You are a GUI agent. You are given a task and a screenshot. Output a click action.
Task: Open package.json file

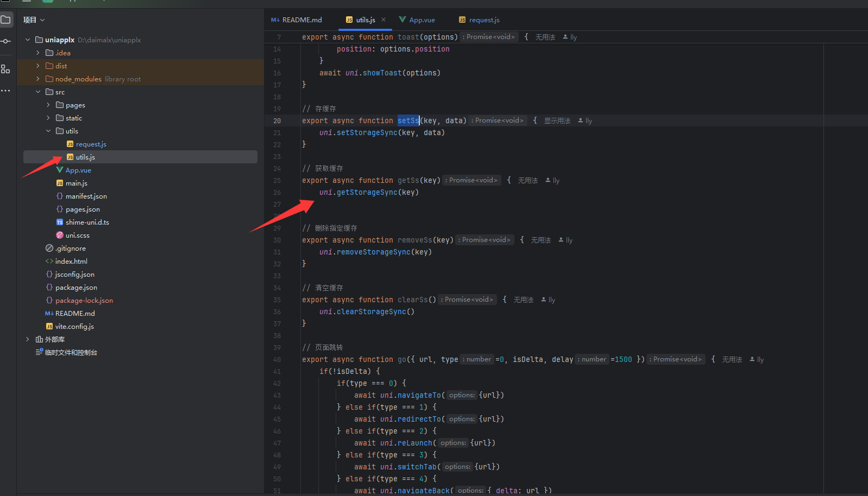76,287
